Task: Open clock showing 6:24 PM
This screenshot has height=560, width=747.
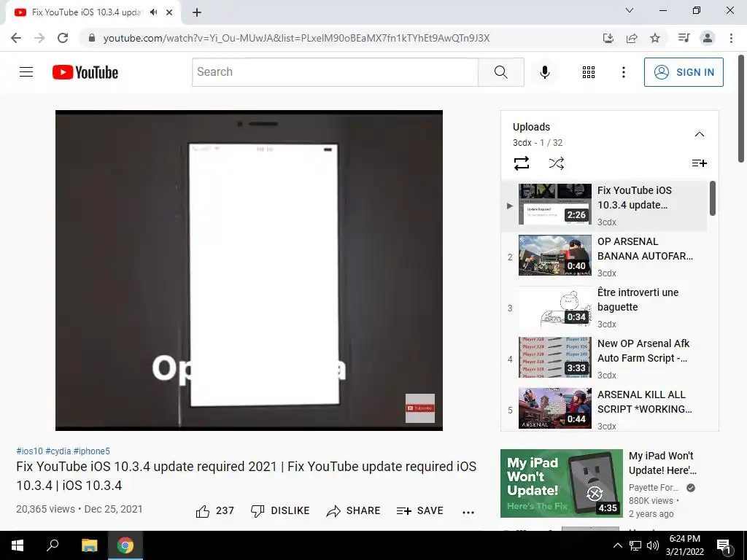Action: (x=684, y=545)
